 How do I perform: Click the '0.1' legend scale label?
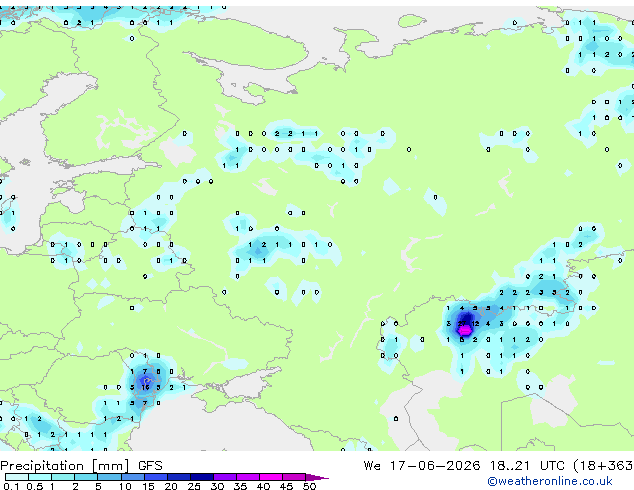pos(11,486)
